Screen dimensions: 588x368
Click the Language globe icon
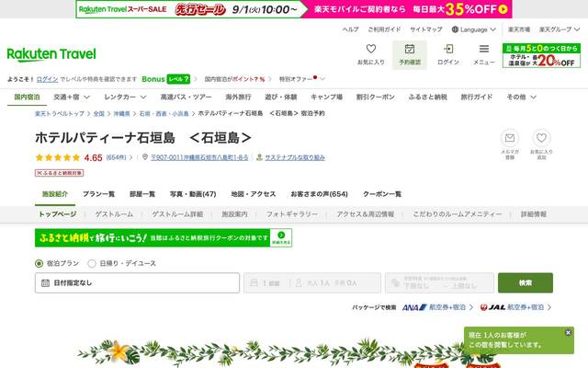[x=455, y=29]
